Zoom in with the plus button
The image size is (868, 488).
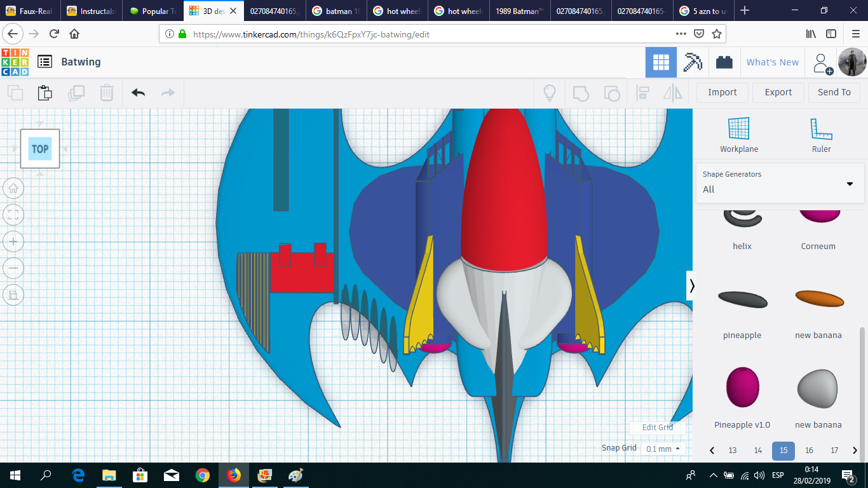pos(13,241)
